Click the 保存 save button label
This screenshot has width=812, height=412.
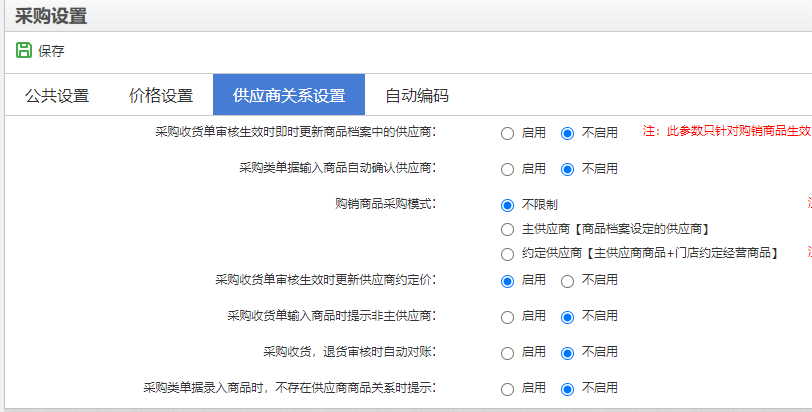[51, 51]
